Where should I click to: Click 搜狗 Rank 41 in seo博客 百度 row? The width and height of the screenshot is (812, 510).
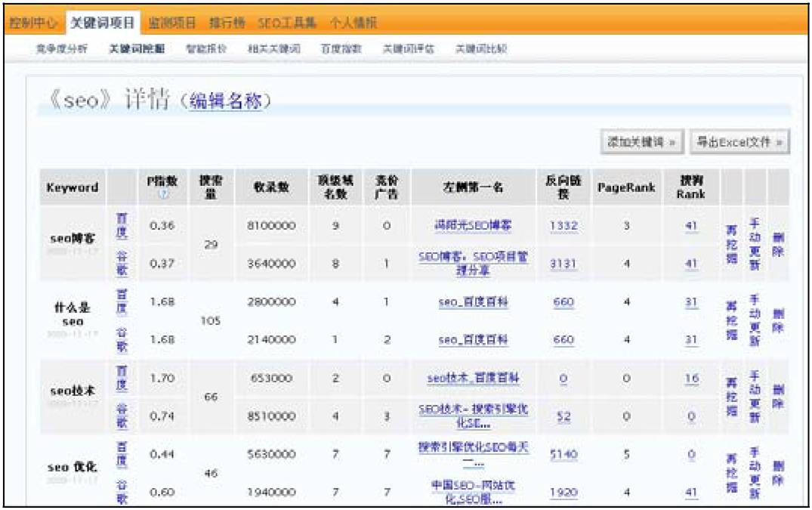[691, 226]
